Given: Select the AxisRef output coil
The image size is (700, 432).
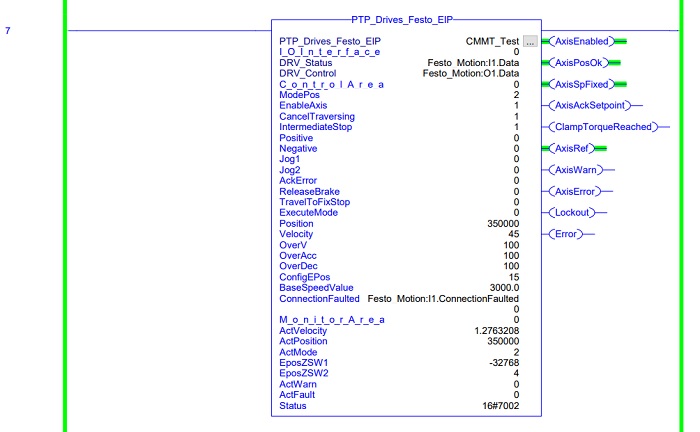Looking at the screenshot, I should coord(571,149).
